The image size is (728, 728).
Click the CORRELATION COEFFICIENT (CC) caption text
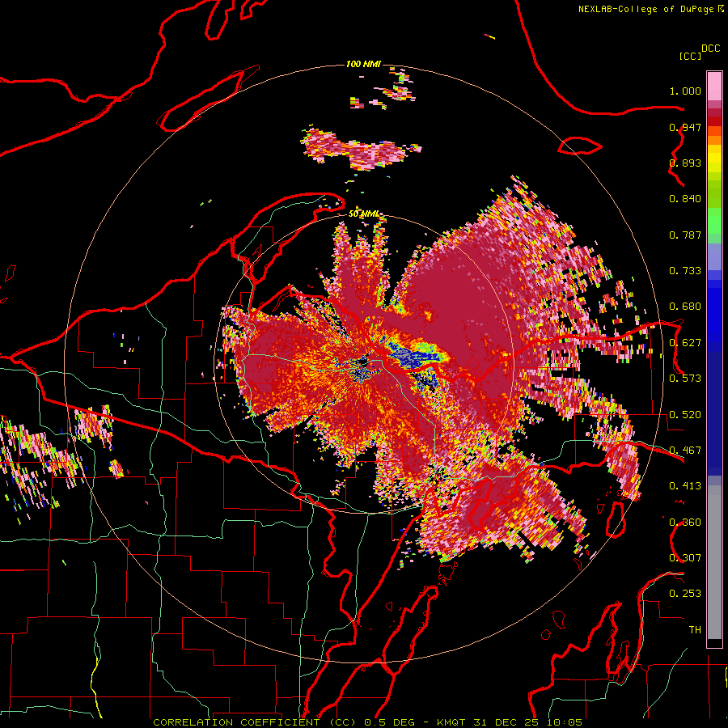pos(255,722)
